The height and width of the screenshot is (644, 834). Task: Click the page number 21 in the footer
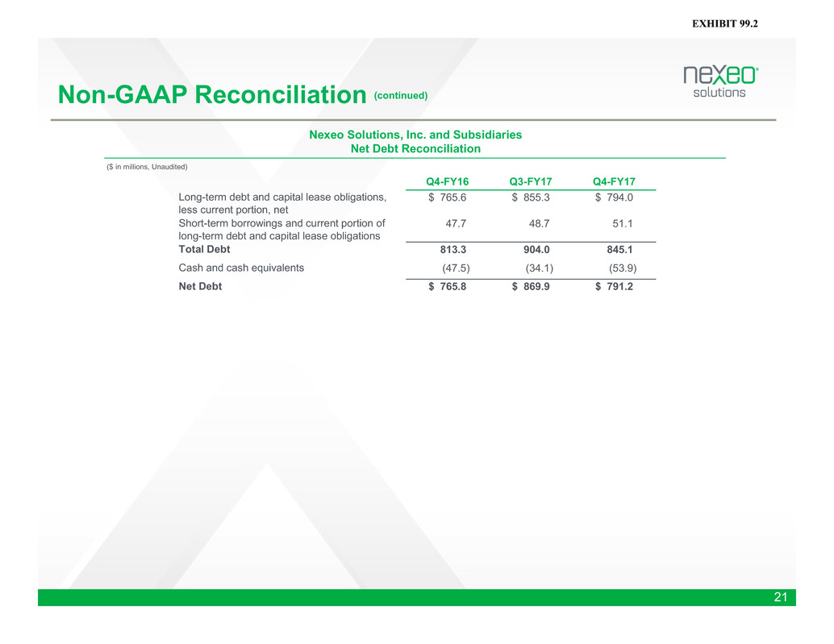(780, 597)
